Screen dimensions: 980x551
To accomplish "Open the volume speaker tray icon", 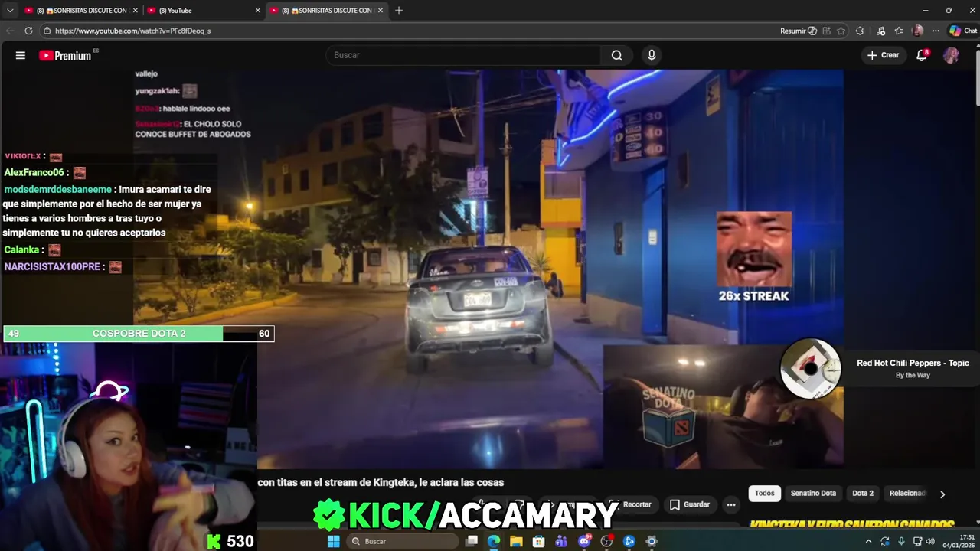I will click(x=930, y=541).
